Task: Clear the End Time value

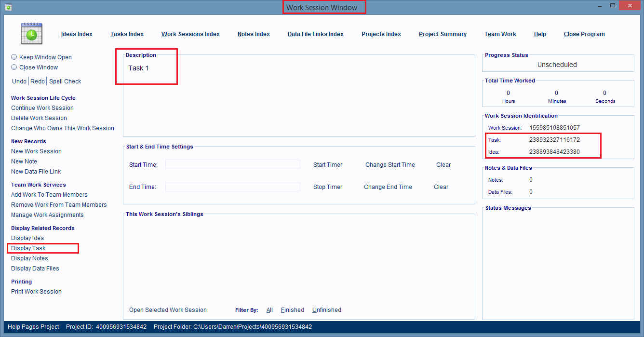Action: tap(441, 187)
